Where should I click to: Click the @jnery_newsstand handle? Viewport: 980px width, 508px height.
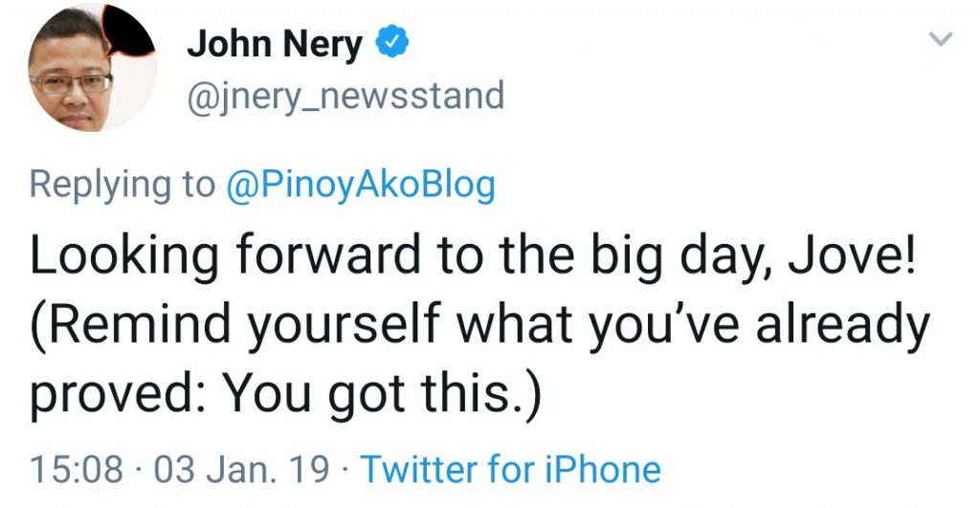coord(345,96)
